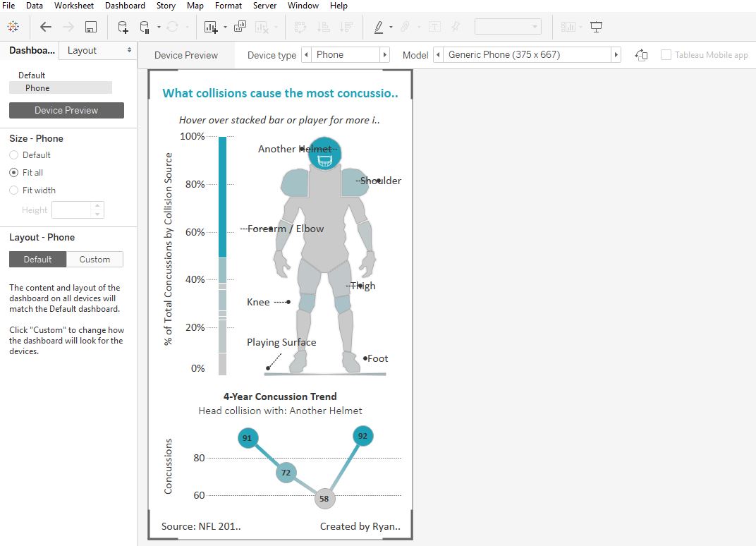Viewport: 756px width, 546px height.
Task: Enable the Tableau Mobile app checkbox
Action: click(665, 54)
